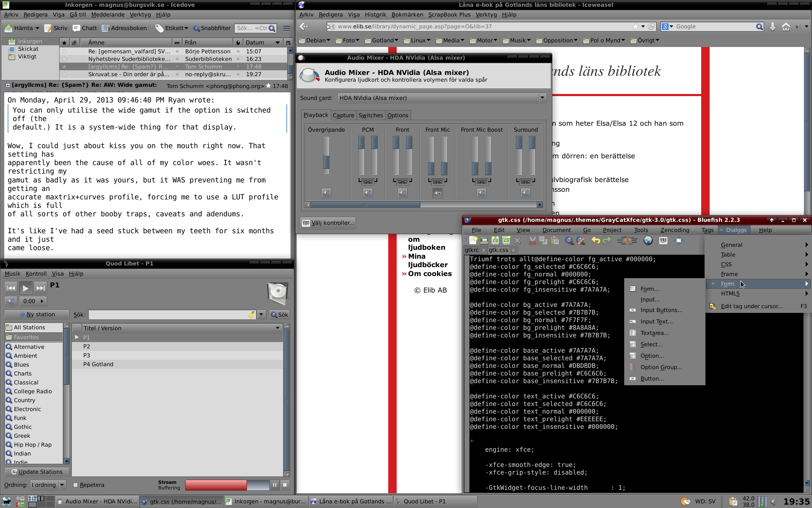This screenshot has width=812, height=508.
Task: Open the Etikett dropdown in Icedove
Action: pyautogui.click(x=172, y=28)
